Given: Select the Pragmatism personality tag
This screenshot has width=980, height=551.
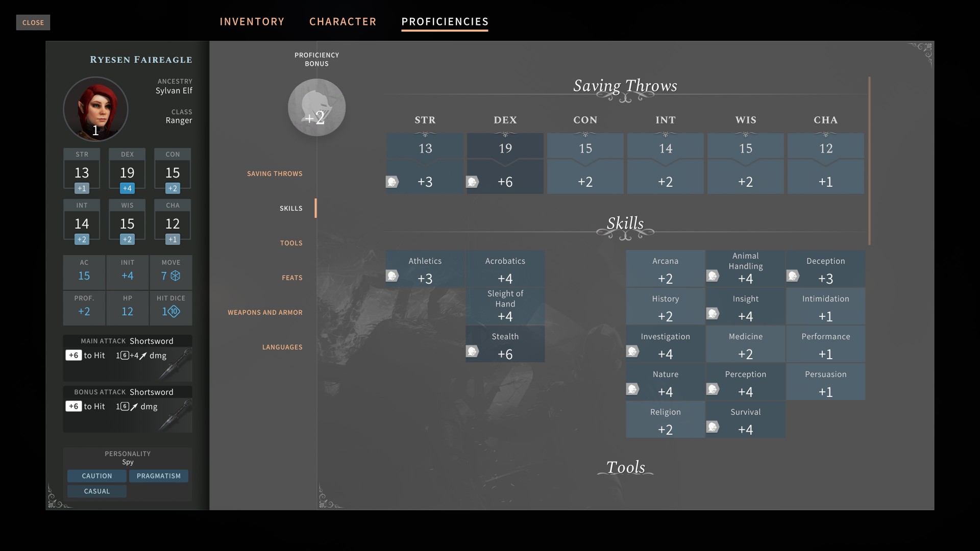Looking at the screenshot, I should click(x=158, y=476).
